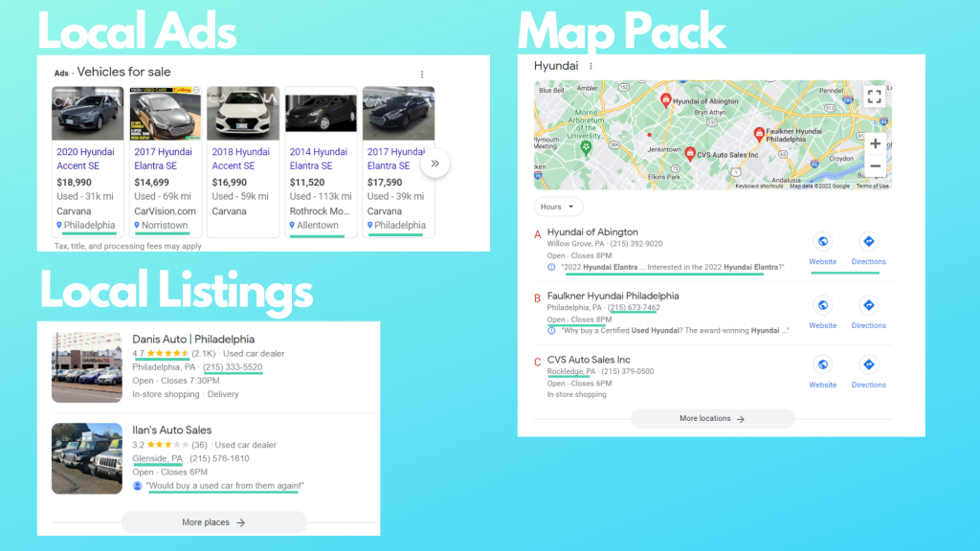This screenshot has height=551, width=980.
Task: Click the 2020 Hyundai Accent car photo
Action: tap(87, 113)
